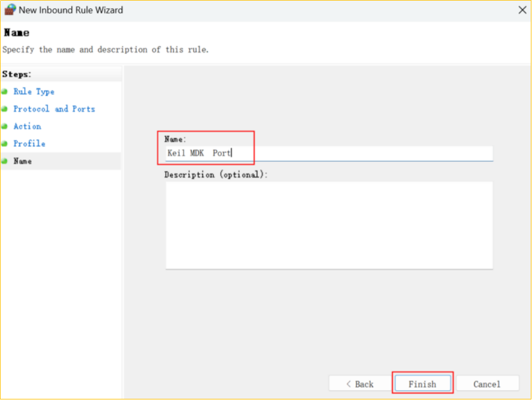
Task: Navigate to the Profile step
Action: pyautogui.click(x=29, y=143)
